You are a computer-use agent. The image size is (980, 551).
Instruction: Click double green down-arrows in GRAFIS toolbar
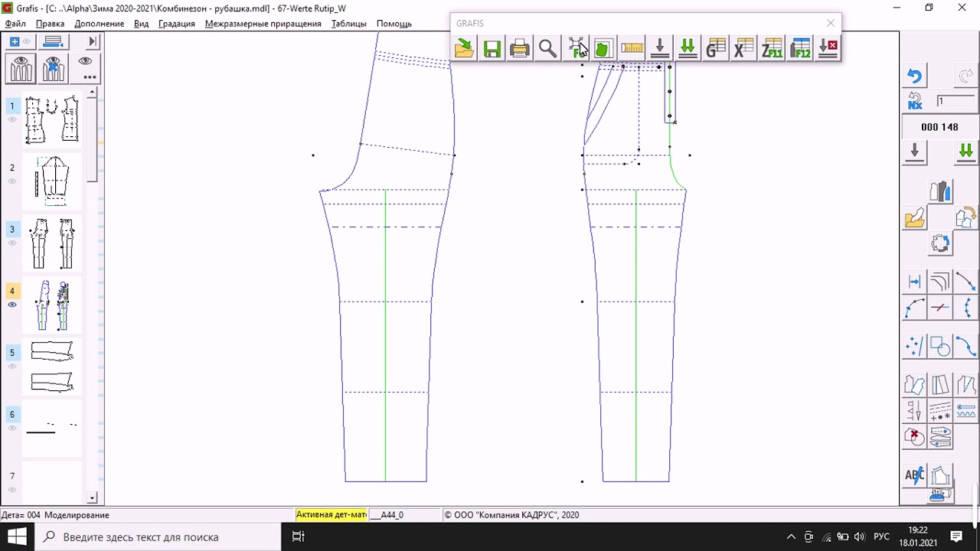pyautogui.click(x=688, y=49)
